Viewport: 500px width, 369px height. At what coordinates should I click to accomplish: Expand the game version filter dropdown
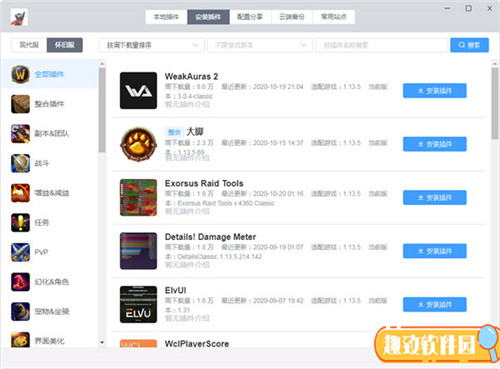click(x=260, y=45)
